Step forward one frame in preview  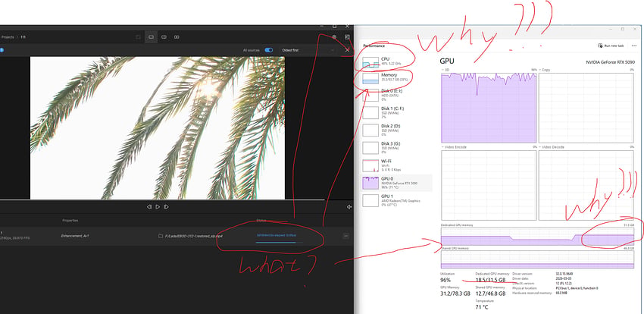coord(166,207)
